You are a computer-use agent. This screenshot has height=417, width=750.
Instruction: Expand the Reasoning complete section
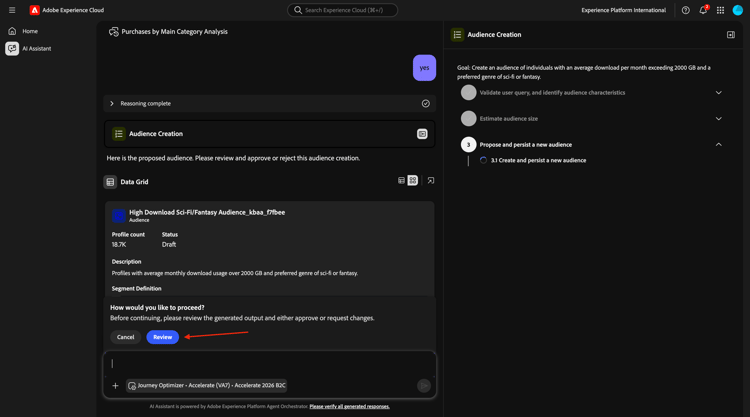pos(112,103)
